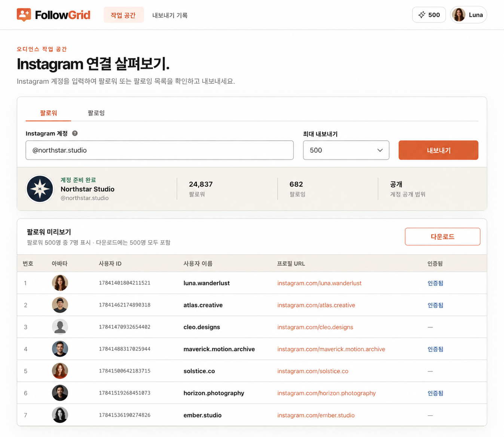Screen dimensions: 504x437
Task: Click the 500 credits button
Action: [429, 15]
